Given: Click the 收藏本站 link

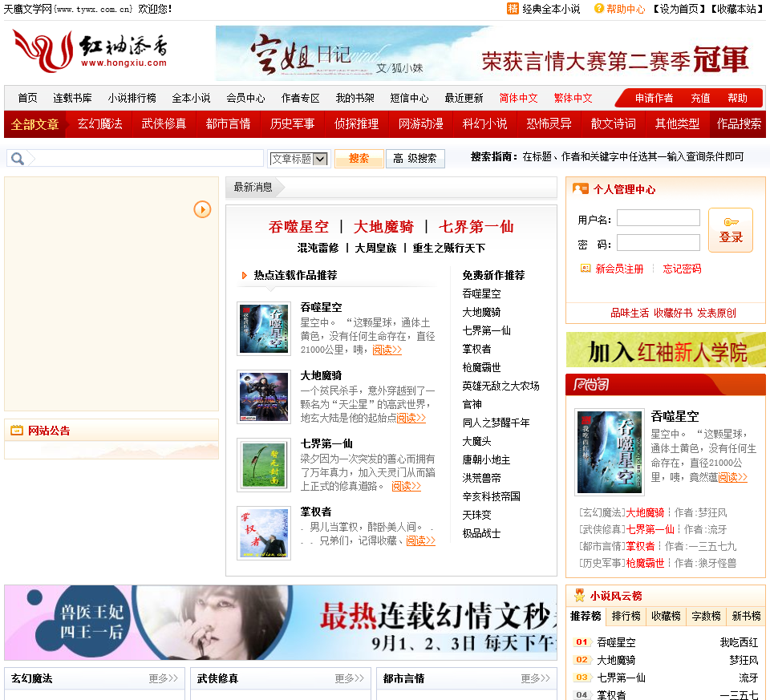Looking at the screenshot, I should click(736, 9).
